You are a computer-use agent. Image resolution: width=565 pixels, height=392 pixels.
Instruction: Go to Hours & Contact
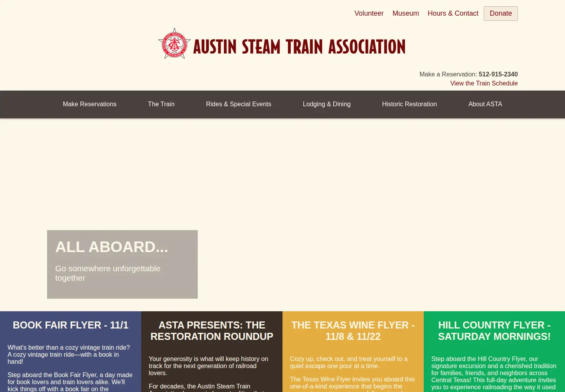pos(453,13)
